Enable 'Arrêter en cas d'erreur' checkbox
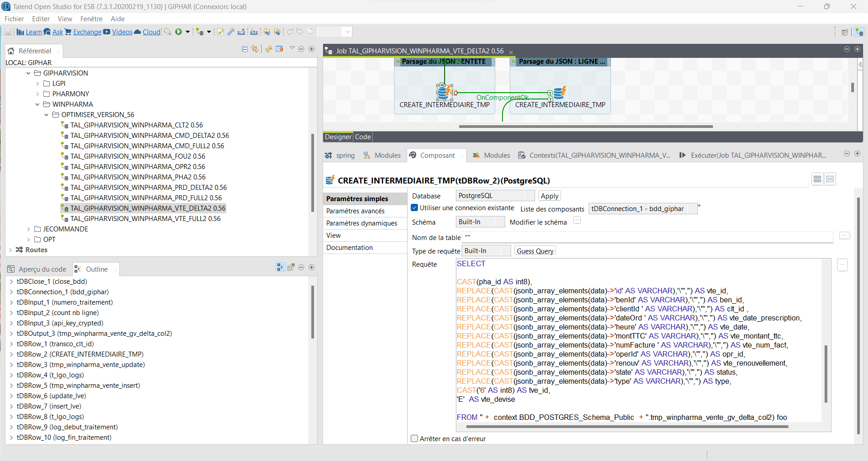The height and width of the screenshot is (461, 868). pyautogui.click(x=414, y=438)
